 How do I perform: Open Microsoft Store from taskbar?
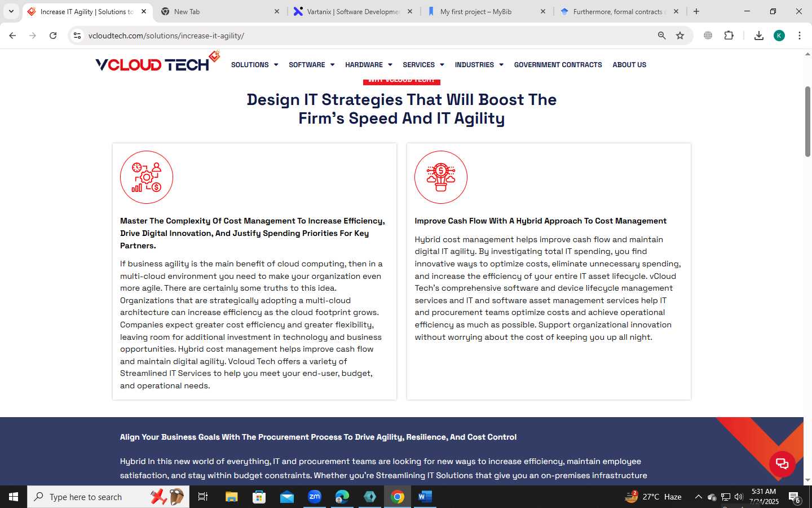(259, 497)
